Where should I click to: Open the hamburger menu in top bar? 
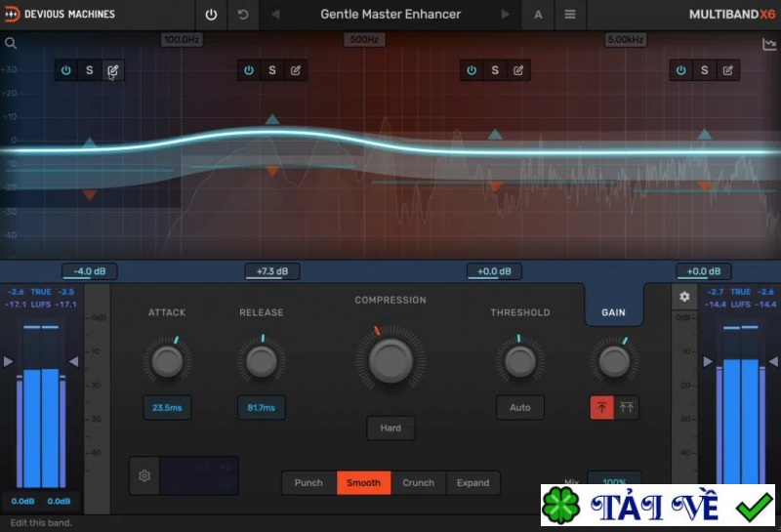coord(570,15)
